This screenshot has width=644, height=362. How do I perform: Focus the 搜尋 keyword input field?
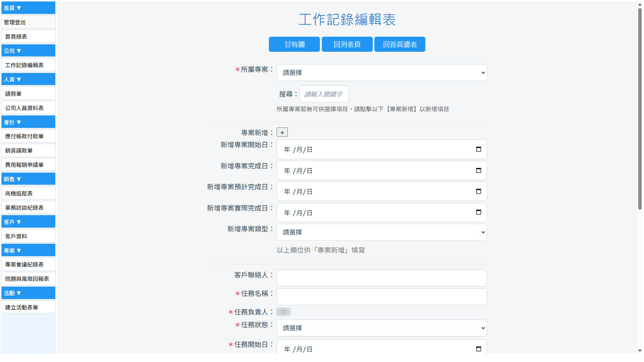click(x=324, y=94)
